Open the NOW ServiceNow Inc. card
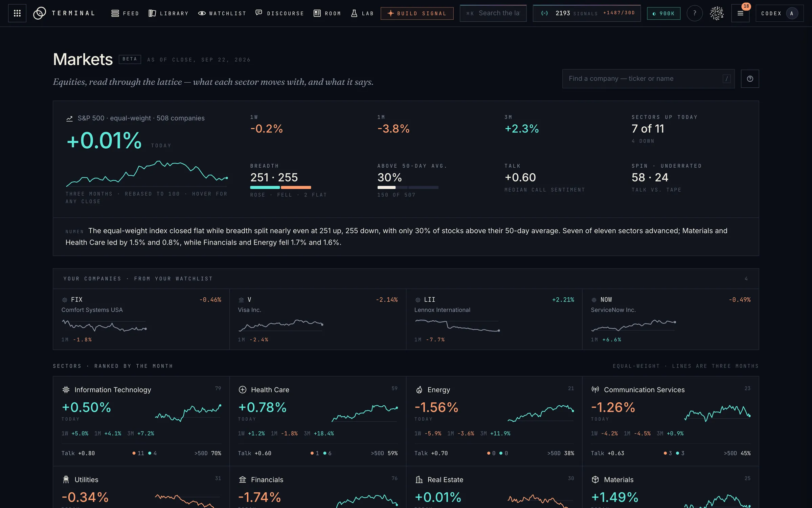This screenshot has height=508, width=812. pyautogui.click(x=671, y=319)
